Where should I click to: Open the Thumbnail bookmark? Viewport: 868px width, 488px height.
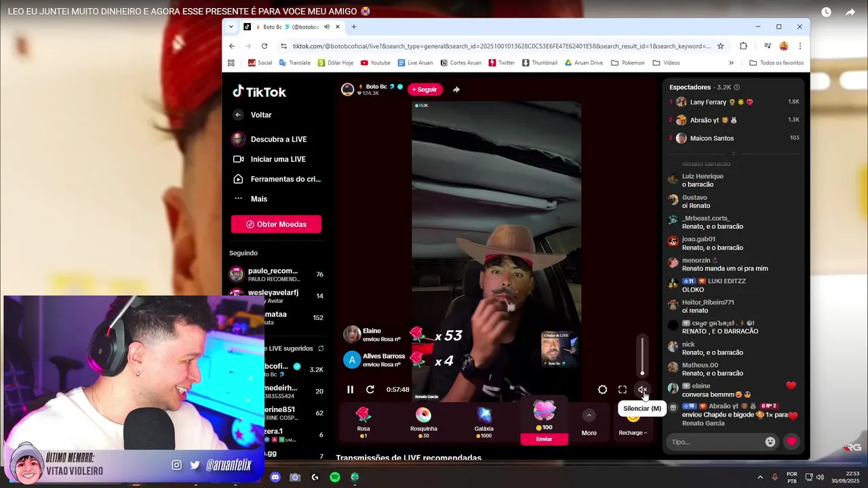(x=540, y=63)
